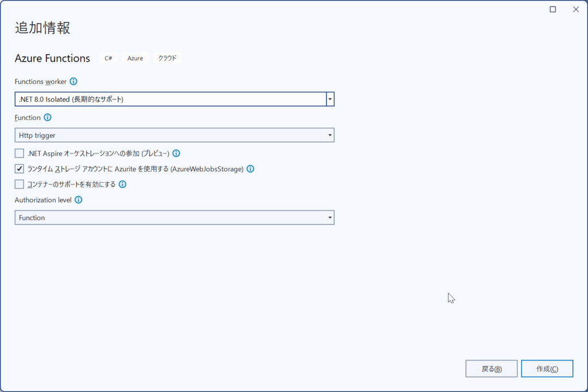
Task: Show info for Azurite runtime storage option
Action: tap(250, 169)
